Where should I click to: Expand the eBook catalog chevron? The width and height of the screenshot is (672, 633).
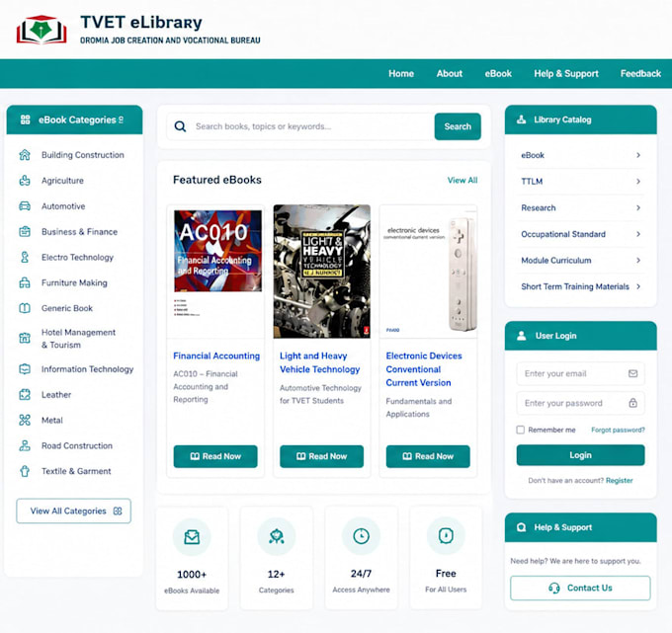point(638,155)
